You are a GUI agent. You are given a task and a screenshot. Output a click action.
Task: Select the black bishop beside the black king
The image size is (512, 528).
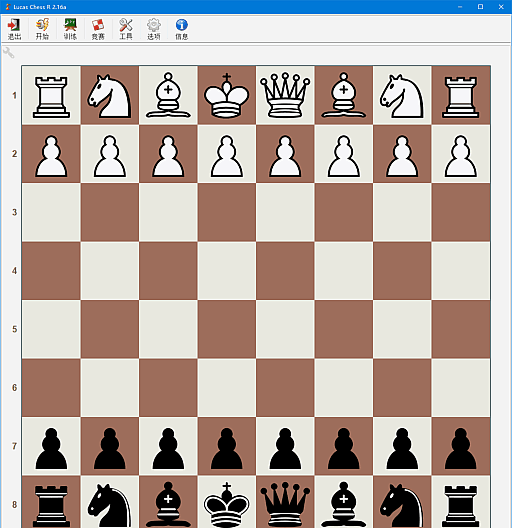[x=168, y=504]
